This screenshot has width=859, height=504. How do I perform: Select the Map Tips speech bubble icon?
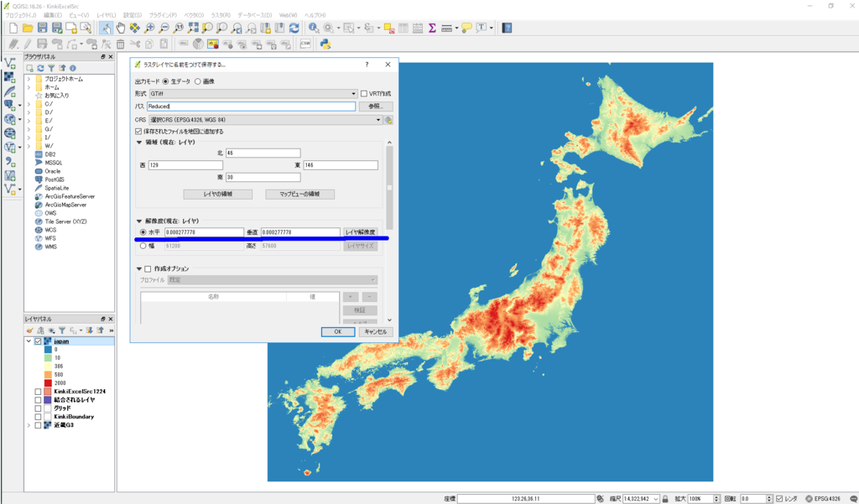pos(466,28)
